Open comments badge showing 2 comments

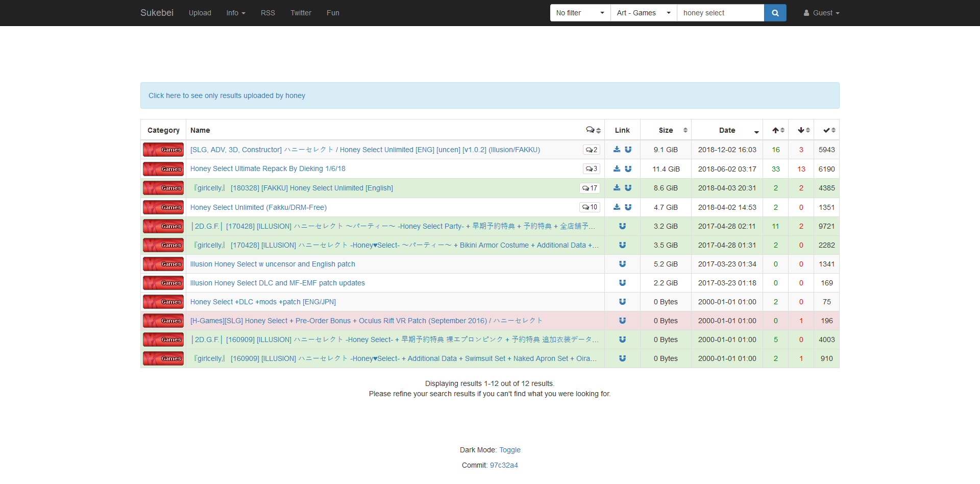pos(592,150)
